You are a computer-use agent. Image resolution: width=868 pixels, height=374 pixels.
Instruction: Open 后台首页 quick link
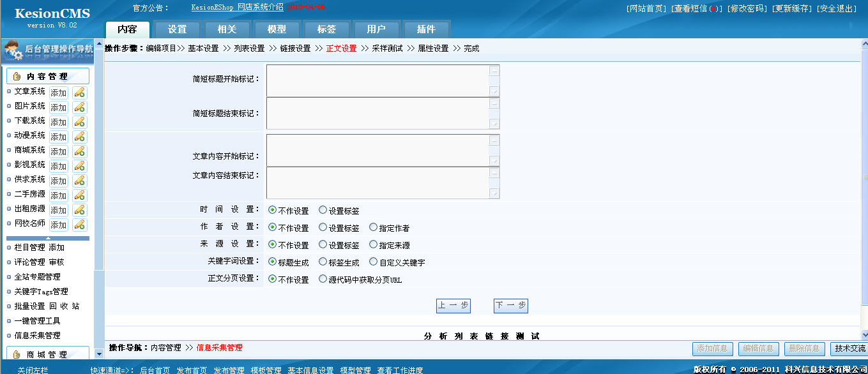pos(155,370)
